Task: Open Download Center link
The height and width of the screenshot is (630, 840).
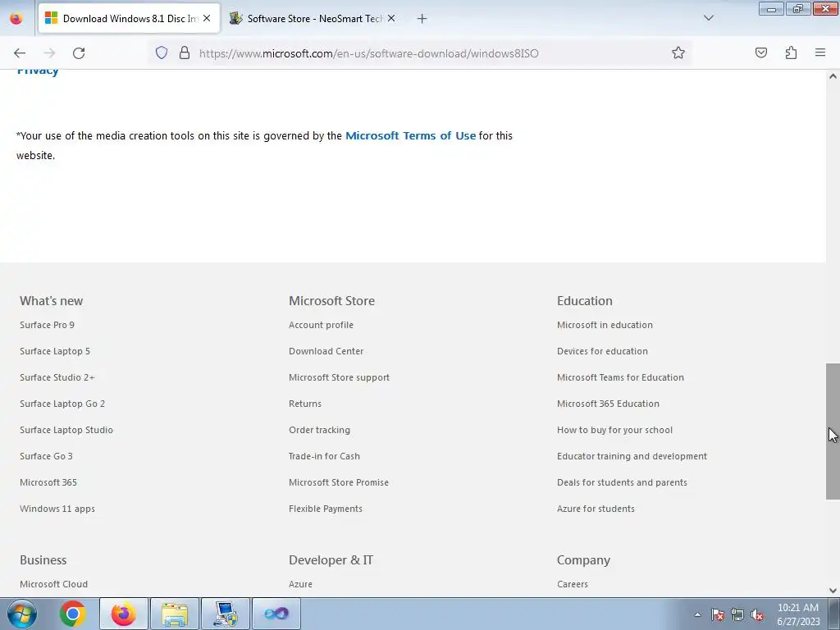Action: click(326, 351)
